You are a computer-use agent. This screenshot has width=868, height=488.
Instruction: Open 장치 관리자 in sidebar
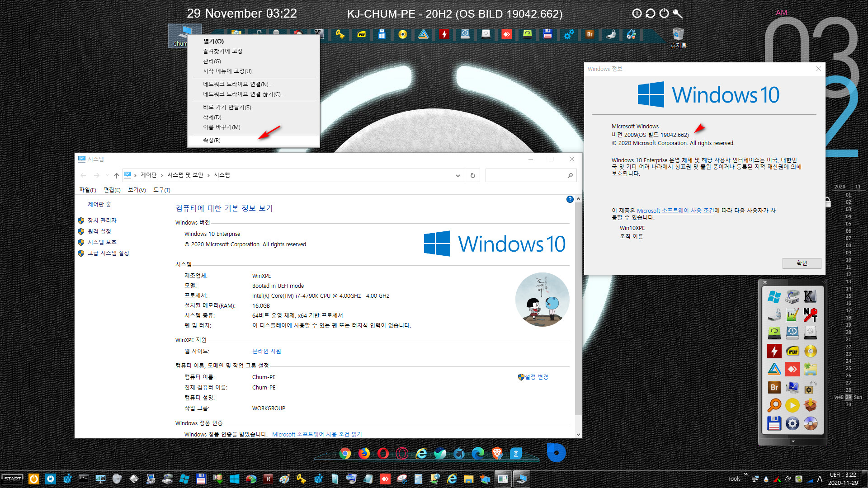point(102,221)
